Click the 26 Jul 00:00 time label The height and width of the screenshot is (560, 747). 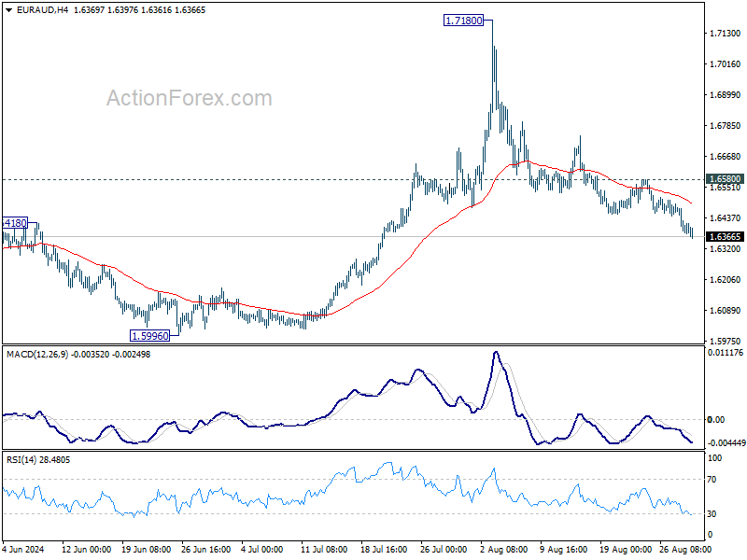(x=444, y=550)
